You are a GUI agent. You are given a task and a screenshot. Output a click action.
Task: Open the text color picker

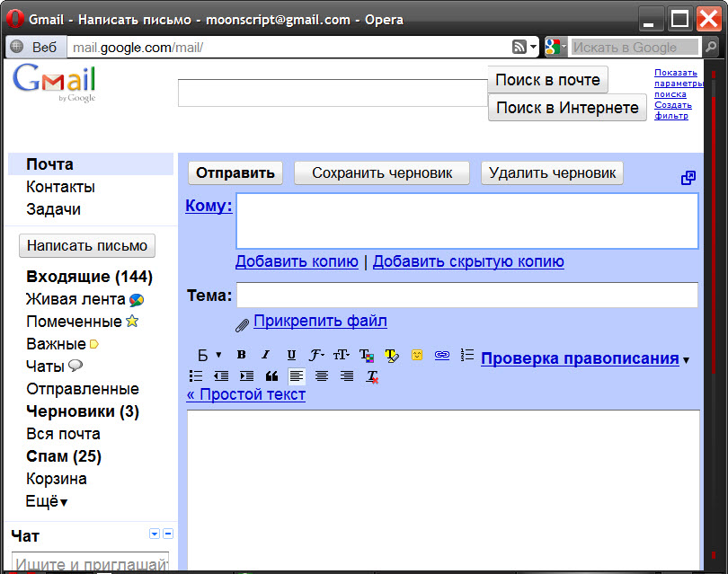click(367, 356)
